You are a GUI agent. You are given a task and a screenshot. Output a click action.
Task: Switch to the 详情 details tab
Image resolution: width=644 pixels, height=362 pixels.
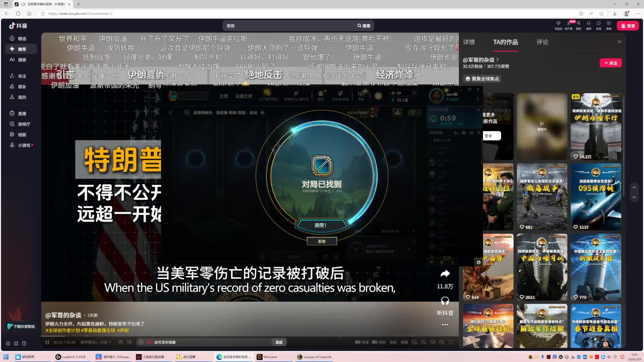469,42
